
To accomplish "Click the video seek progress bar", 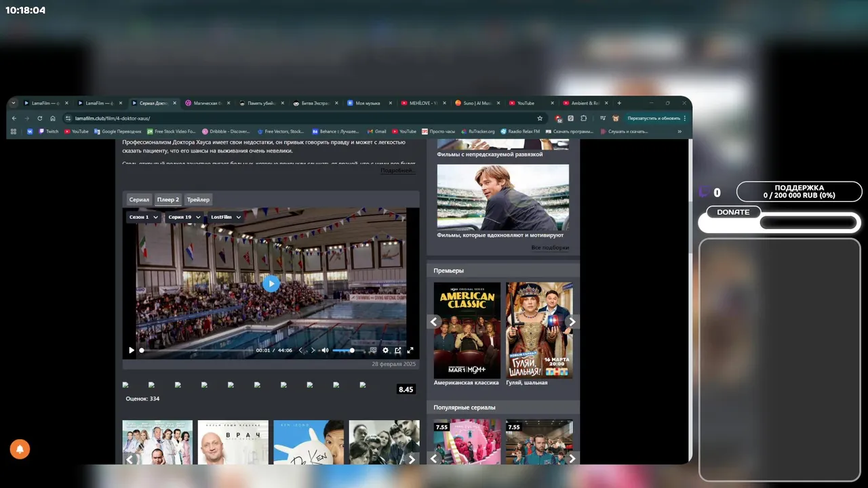I will [x=195, y=350].
